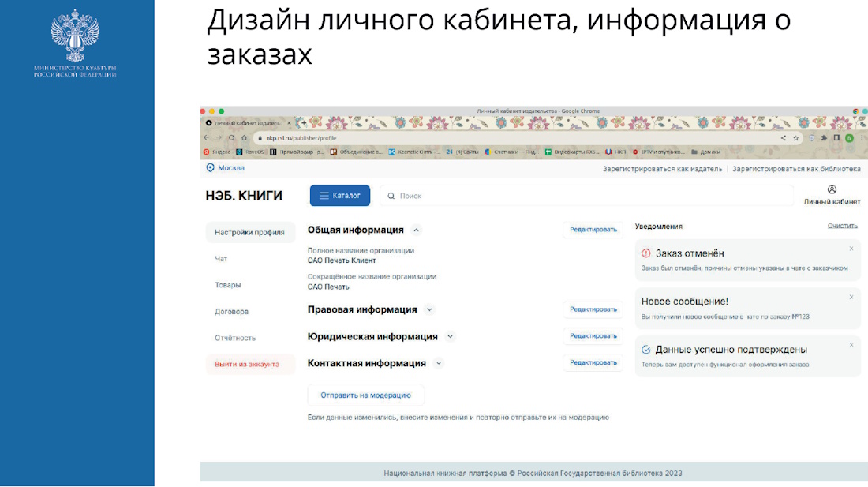Open the Chrome extensions puzzle icon
This screenshot has width=868, height=487.
[x=824, y=137]
